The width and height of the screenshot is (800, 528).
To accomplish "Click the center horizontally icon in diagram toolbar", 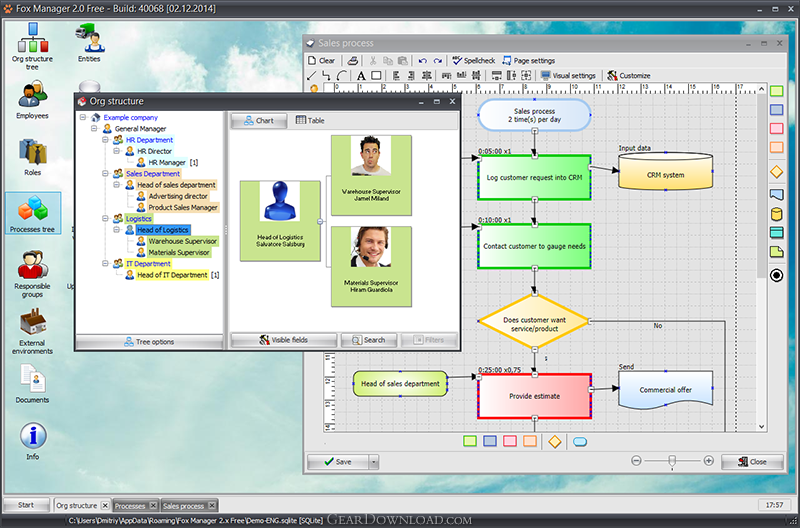I will click(x=427, y=76).
